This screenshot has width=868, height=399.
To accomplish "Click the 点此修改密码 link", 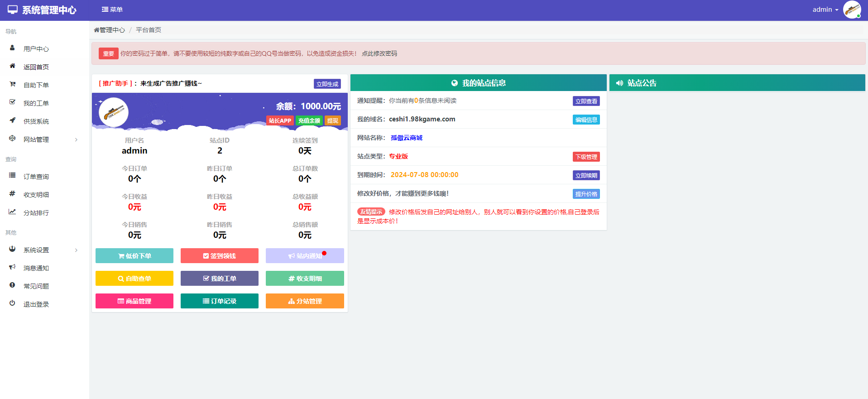I will click(x=379, y=53).
